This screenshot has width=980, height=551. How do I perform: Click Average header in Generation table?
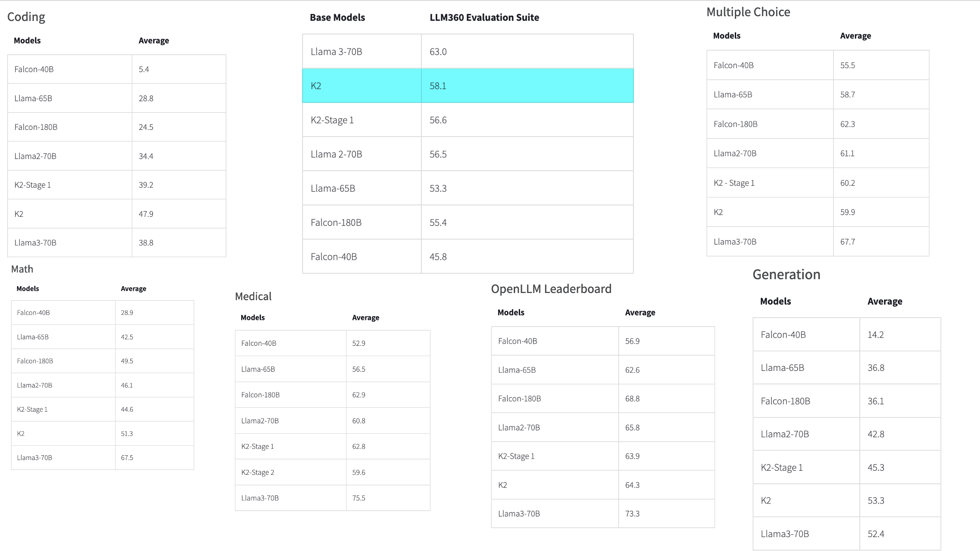[x=885, y=301]
